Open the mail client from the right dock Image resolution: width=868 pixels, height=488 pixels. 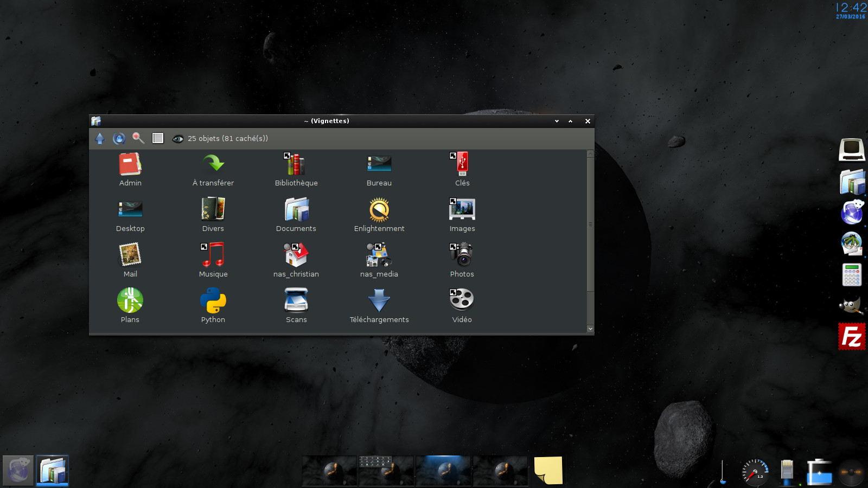(852, 243)
